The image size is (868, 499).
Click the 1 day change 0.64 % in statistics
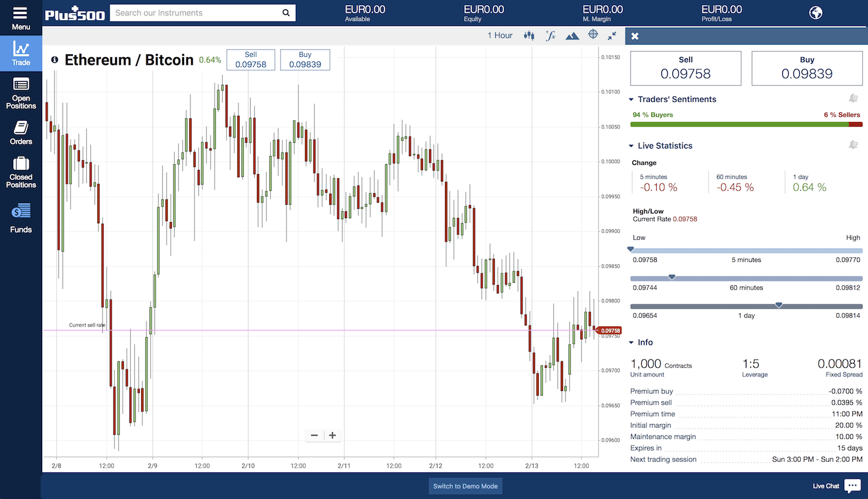tap(810, 187)
